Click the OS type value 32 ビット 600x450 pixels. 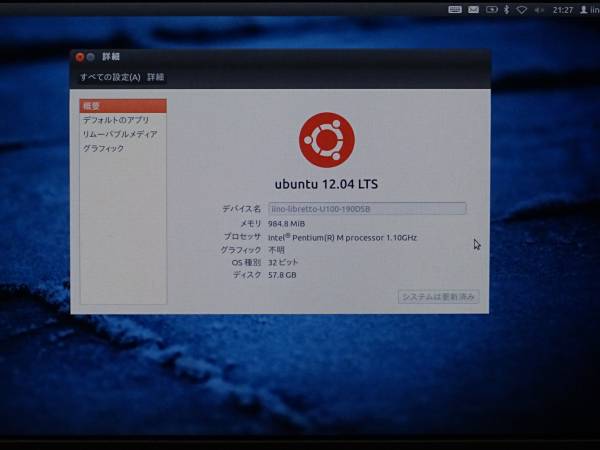coord(283,262)
